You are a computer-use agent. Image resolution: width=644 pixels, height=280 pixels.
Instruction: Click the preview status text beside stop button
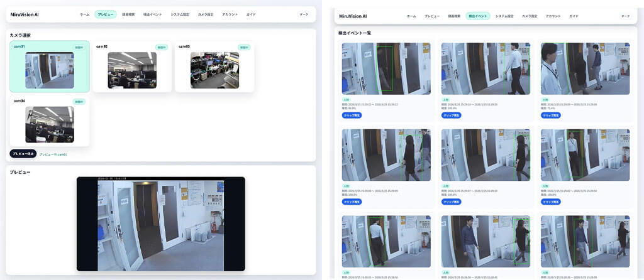[x=53, y=154]
